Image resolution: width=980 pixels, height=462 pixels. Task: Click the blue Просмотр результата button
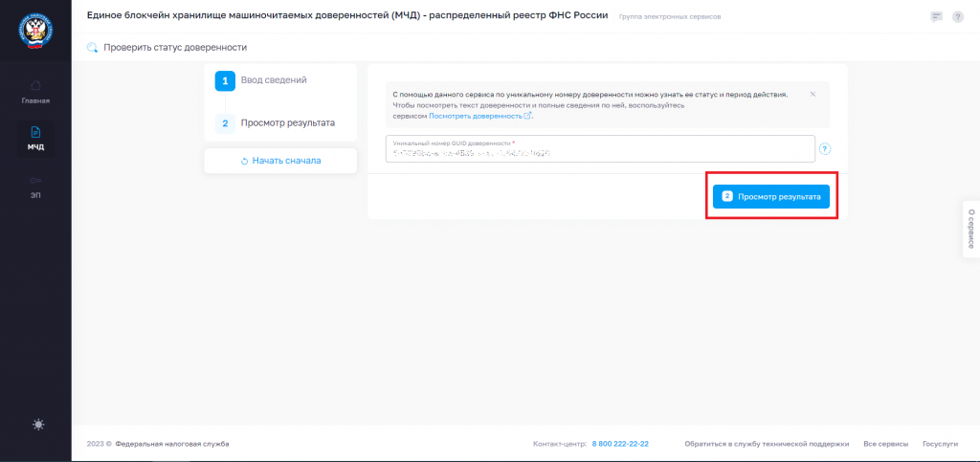click(x=771, y=196)
